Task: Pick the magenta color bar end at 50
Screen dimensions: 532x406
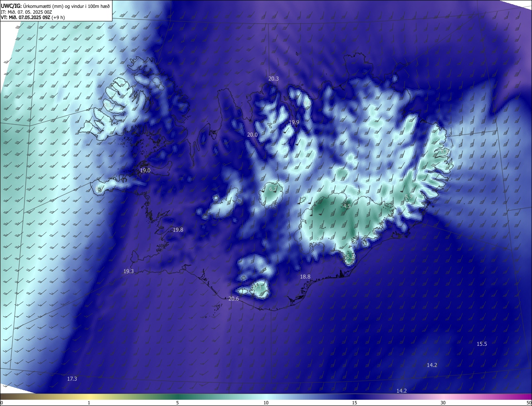Action: pyautogui.click(x=528, y=396)
